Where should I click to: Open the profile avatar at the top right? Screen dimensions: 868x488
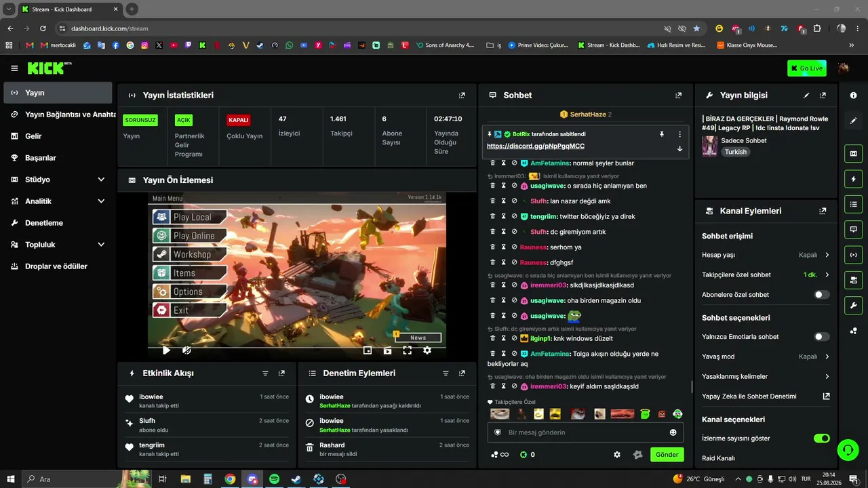(844, 68)
